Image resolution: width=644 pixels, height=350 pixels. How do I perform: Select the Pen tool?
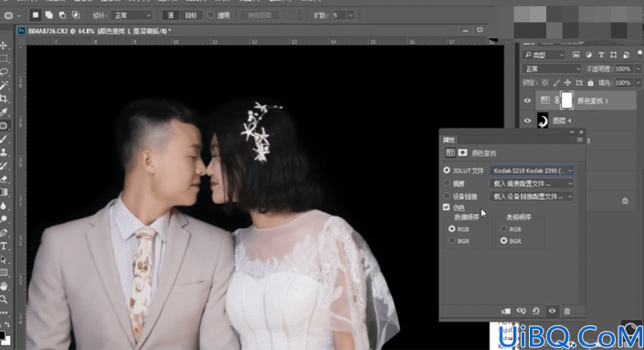point(4,232)
